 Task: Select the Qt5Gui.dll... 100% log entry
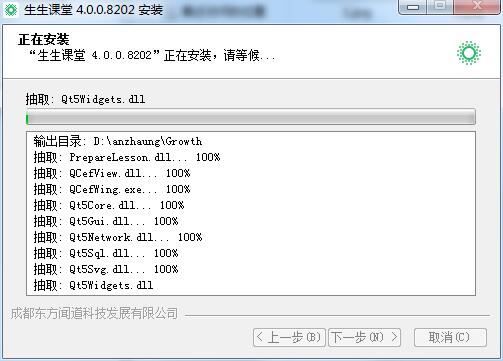coord(106,221)
